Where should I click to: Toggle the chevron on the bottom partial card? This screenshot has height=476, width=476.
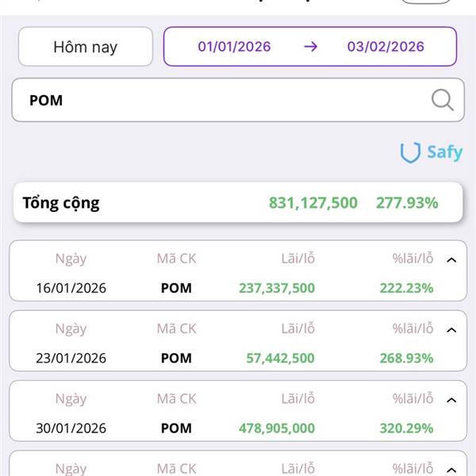tap(451, 468)
